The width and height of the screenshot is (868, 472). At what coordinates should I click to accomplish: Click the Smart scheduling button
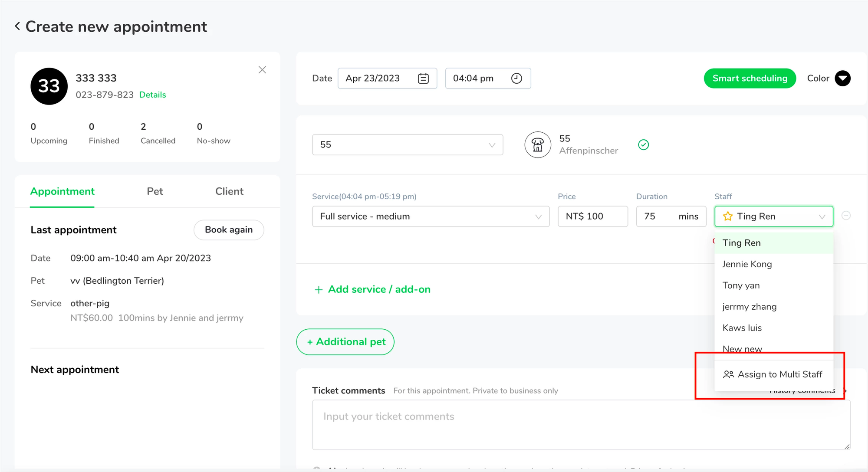[x=750, y=78]
